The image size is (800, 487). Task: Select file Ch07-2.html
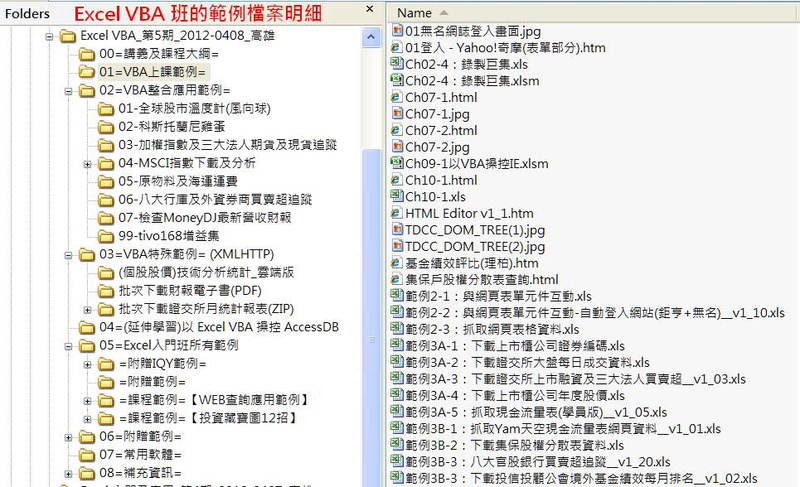pyautogui.click(x=441, y=130)
